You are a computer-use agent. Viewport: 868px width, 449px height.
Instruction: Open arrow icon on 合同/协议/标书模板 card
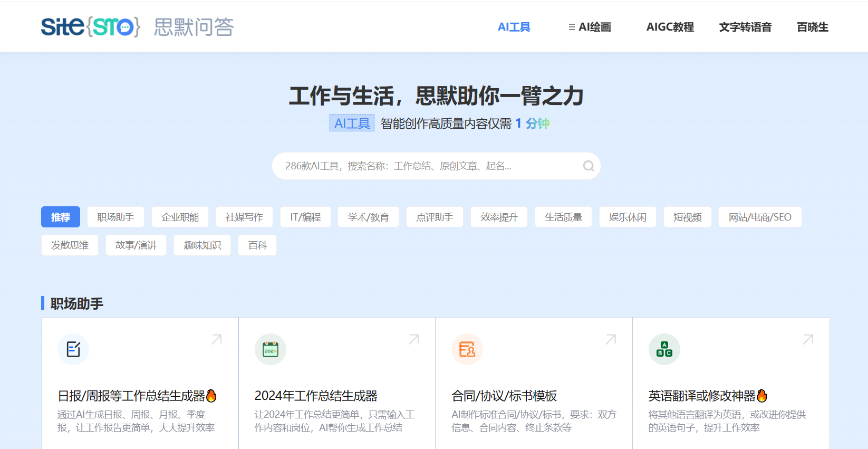click(611, 339)
